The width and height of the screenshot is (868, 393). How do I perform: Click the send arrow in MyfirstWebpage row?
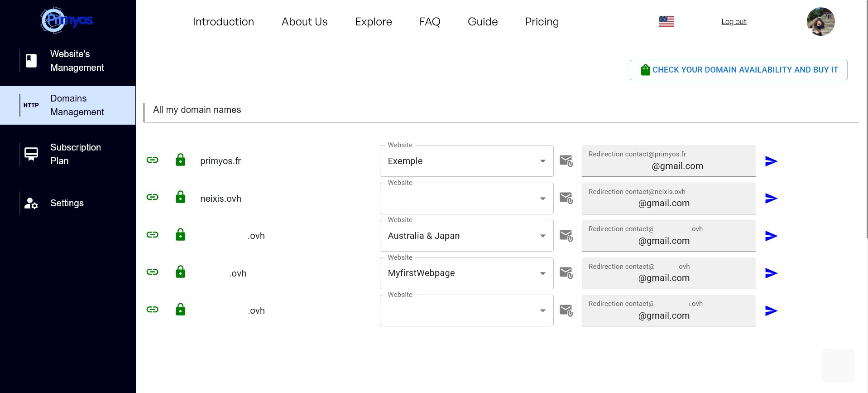pos(771,273)
